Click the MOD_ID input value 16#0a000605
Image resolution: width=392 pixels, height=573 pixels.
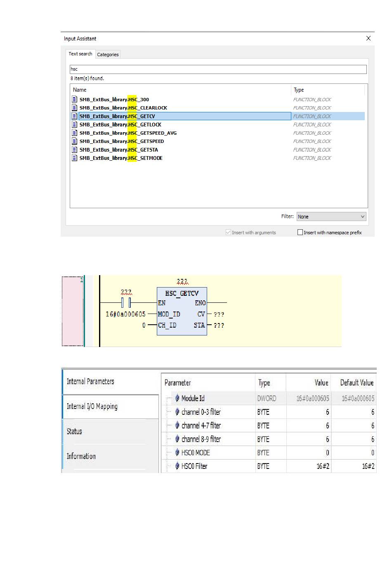125,314
